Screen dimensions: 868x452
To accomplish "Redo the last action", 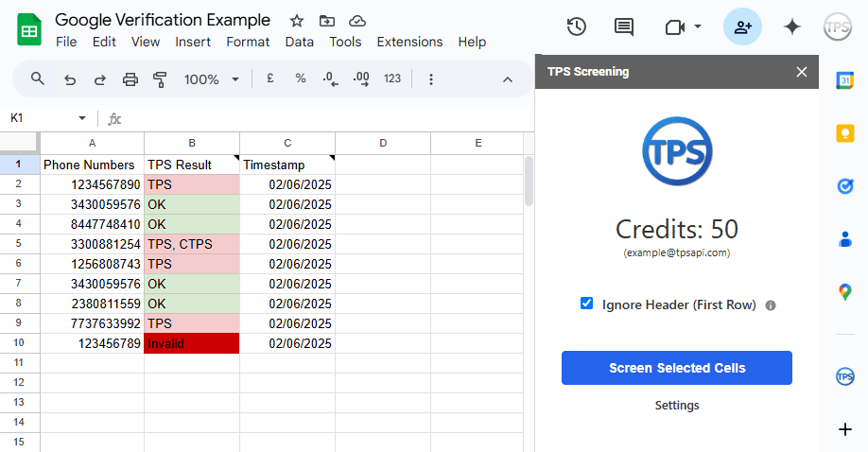I will pos(99,79).
